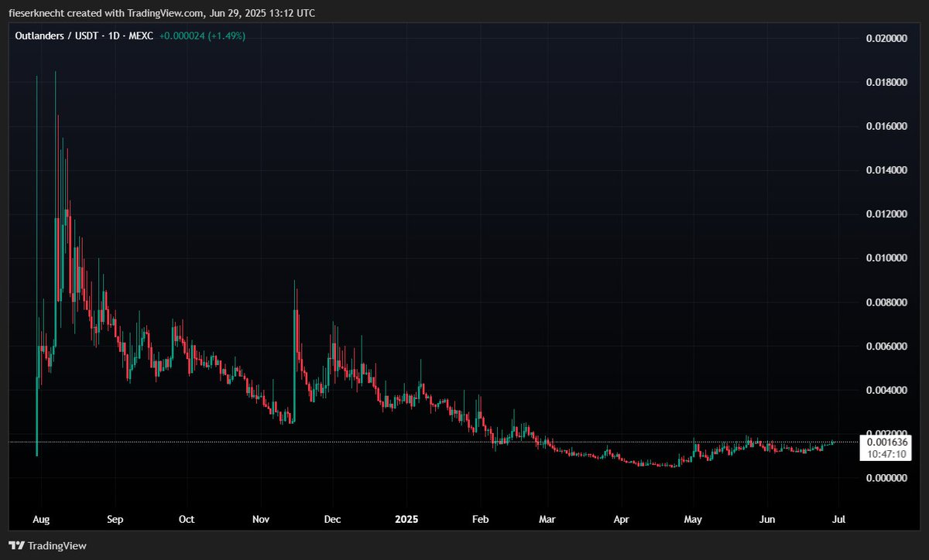
Task: Click the Jul label on the time axis
Action: click(838, 520)
